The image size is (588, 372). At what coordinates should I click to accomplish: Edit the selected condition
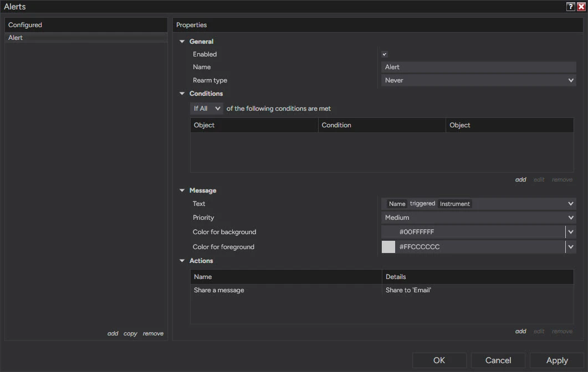[539, 179]
